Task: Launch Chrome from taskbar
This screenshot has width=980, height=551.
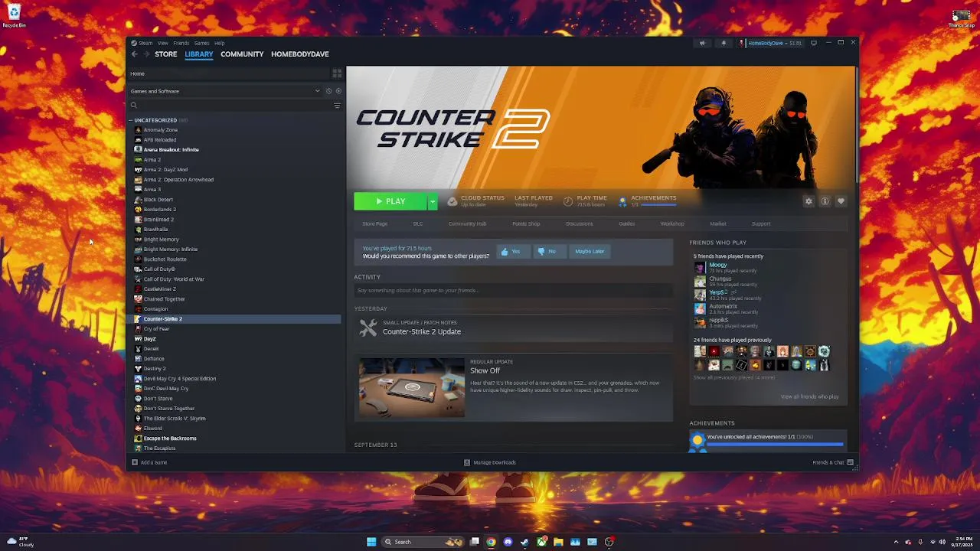Action: [x=491, y=542]
